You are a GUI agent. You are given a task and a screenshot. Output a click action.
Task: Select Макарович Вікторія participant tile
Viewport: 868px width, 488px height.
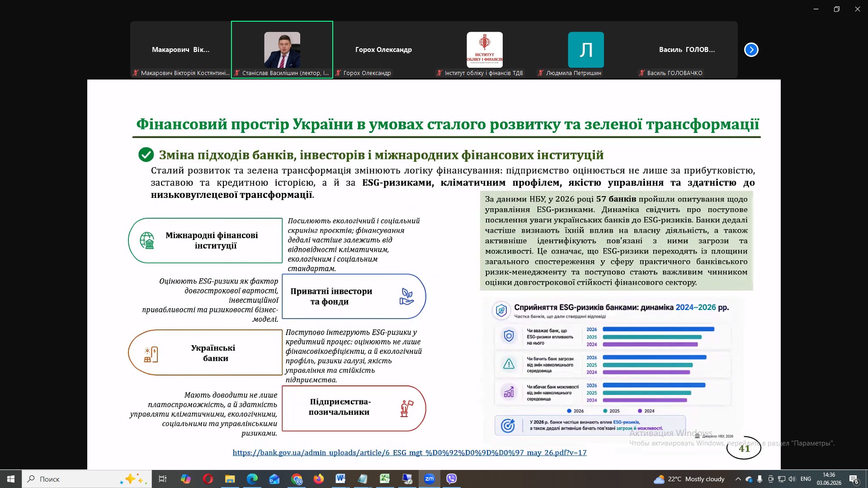pyautogui.click(x=181, y=50)
